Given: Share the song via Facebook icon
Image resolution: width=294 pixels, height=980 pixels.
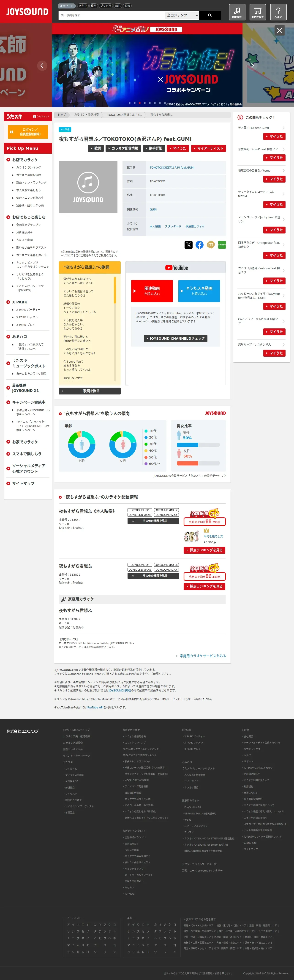Looking at the screenshot, I should (x=199, y=245).
